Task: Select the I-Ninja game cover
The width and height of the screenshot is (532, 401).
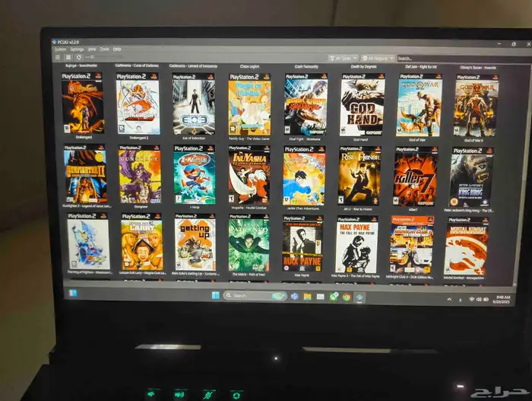Action: coord(194,175)
